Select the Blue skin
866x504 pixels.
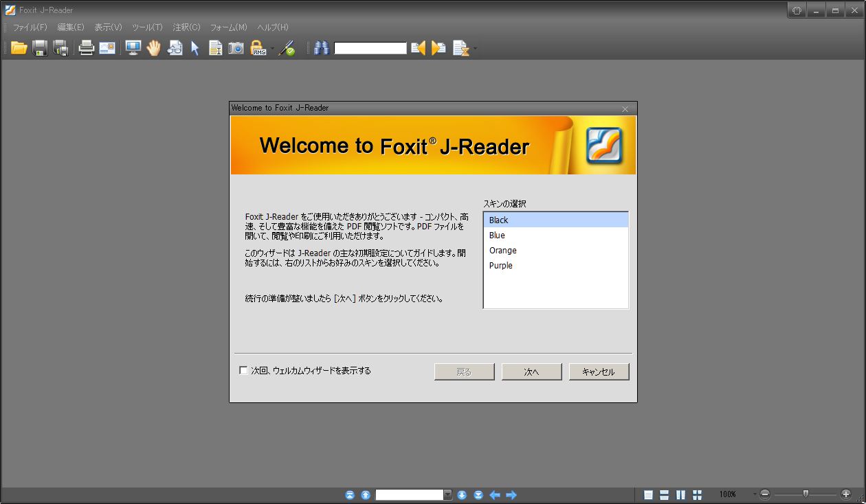(x=556, y=235)
